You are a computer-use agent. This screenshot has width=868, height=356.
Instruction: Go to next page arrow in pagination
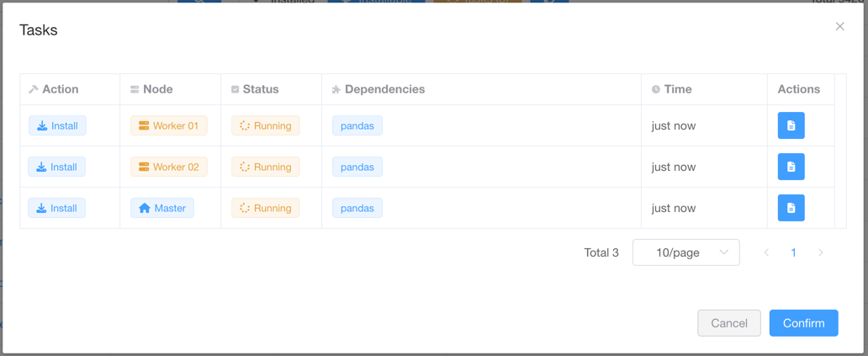tap(820, 252)
